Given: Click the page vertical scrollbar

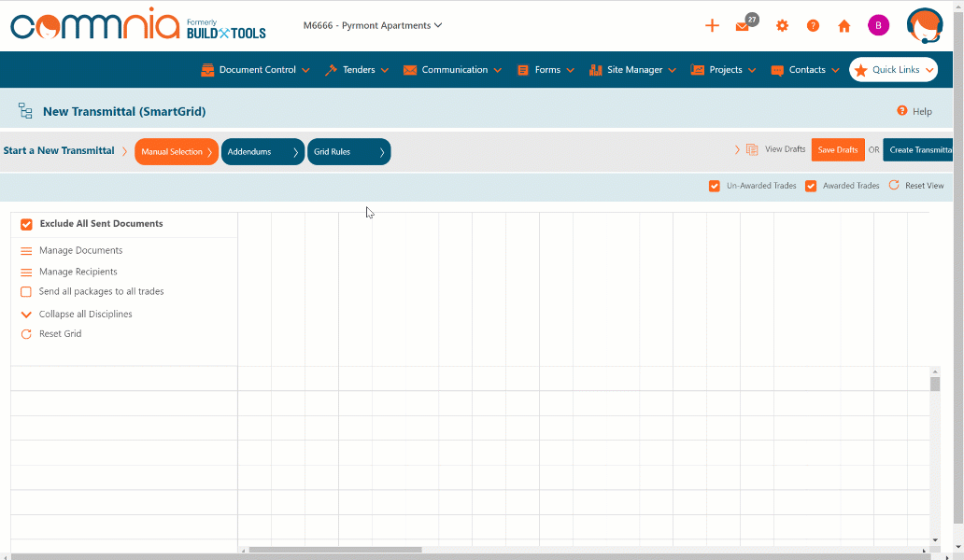Looking at the screenshot, I should click(958, 270).
